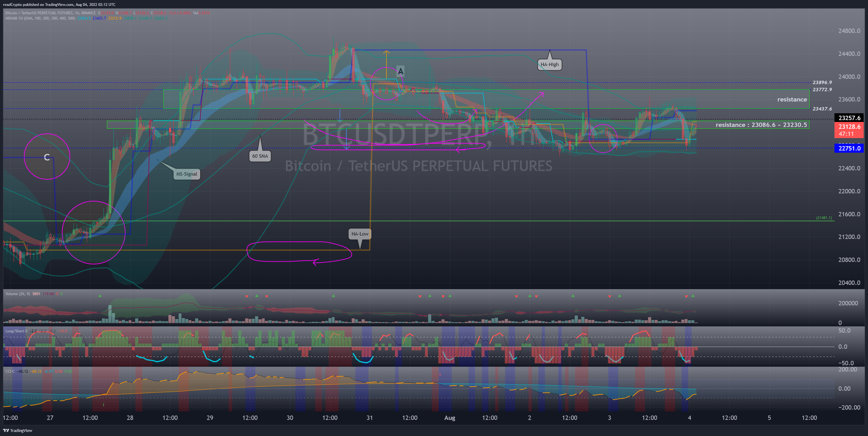Select the letter A annotation label

click(400, 71)
